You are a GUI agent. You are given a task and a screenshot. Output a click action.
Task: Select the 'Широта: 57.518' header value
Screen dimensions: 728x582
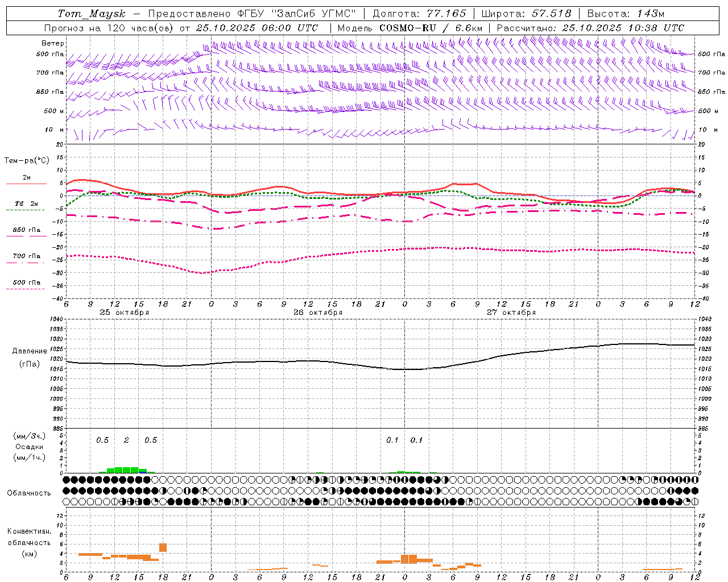(526, 14)
